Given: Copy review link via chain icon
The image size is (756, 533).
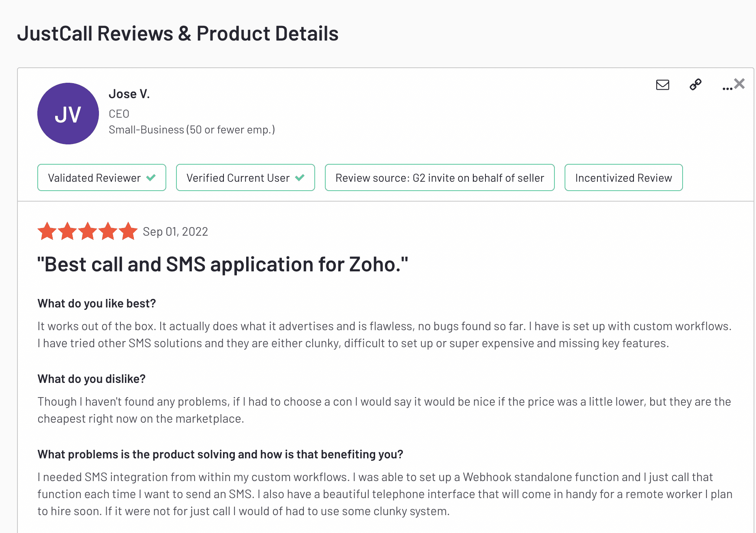Looking at the screenshot, I should tap(696, 84).
